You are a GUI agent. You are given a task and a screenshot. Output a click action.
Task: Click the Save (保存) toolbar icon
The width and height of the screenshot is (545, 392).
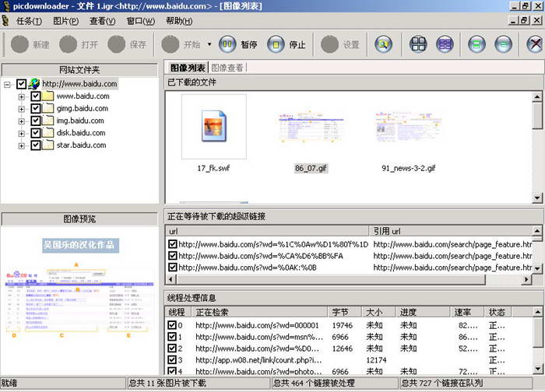click(x=116, y=44)
